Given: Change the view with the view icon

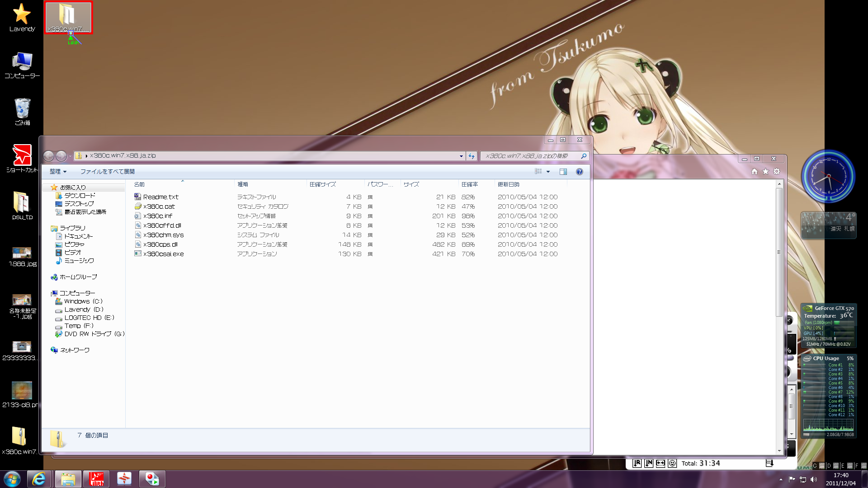Looking at the screenshot, I should (538, 172).
